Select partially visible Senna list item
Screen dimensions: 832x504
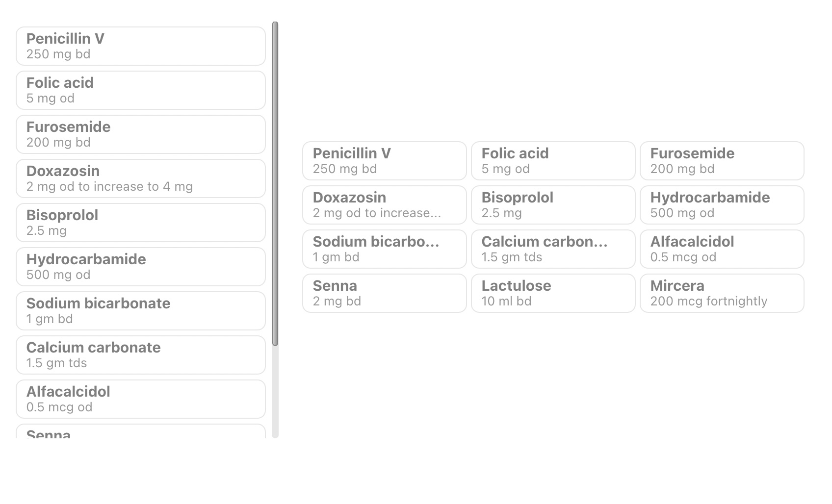(x=140, y=432)
